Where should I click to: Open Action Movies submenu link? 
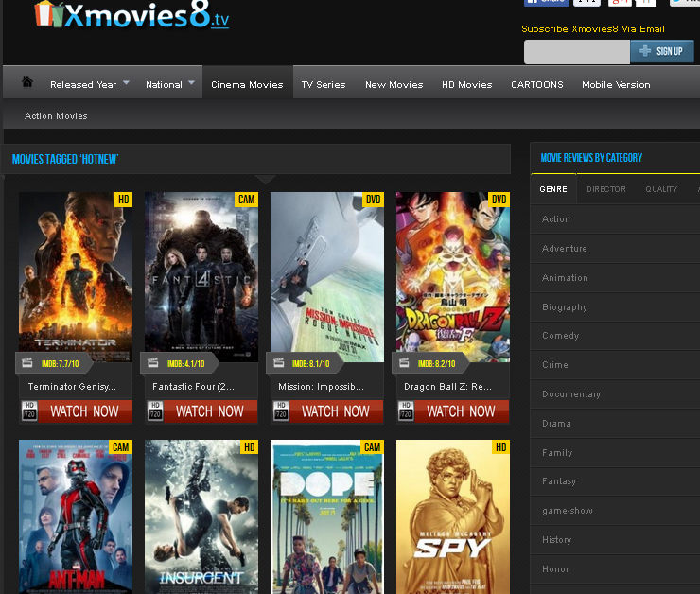[56, 116]
